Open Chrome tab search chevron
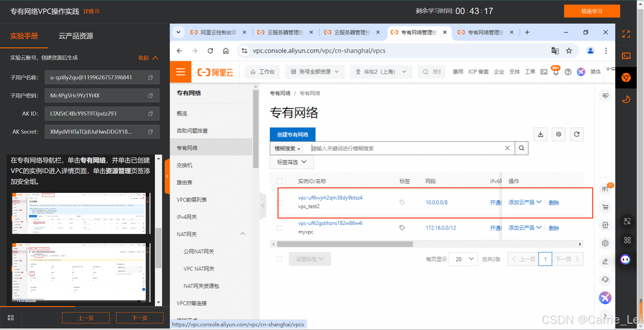This screenshot has height=330, width=644. coord(178,32)
